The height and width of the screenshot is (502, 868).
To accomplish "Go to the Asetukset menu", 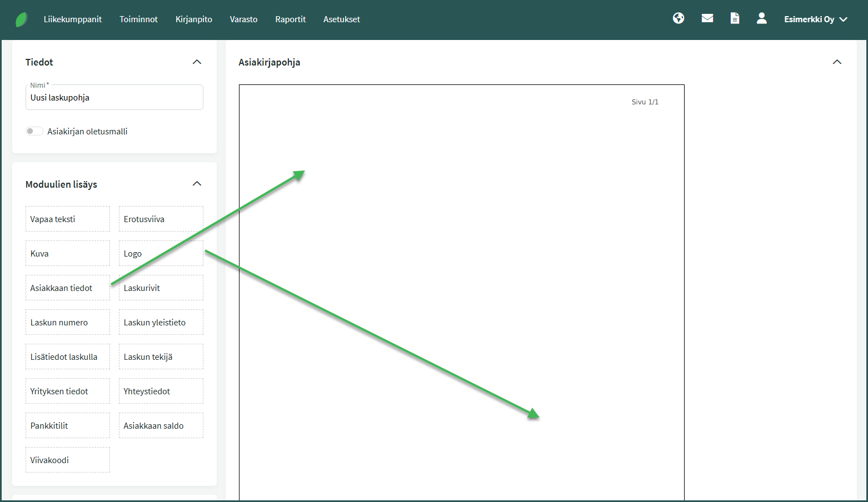I will point(341,19).
